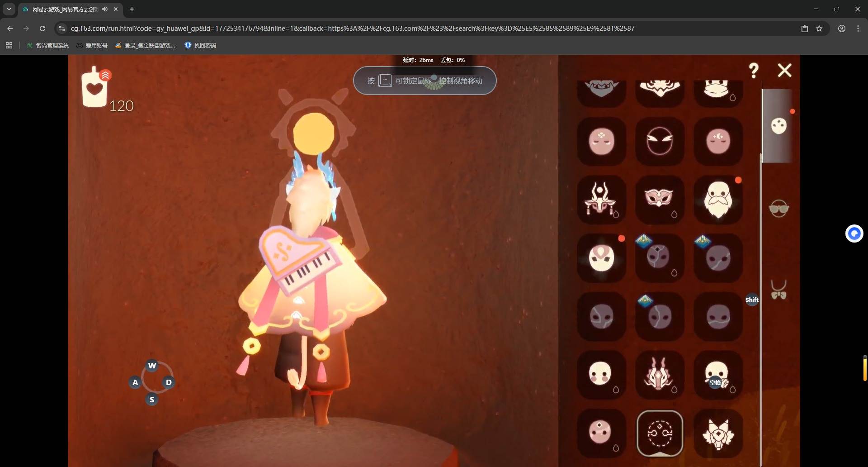Open the 登录_氪金联盟游戏 bookmark
Screen dimensions: 868x467
point(145,45)
